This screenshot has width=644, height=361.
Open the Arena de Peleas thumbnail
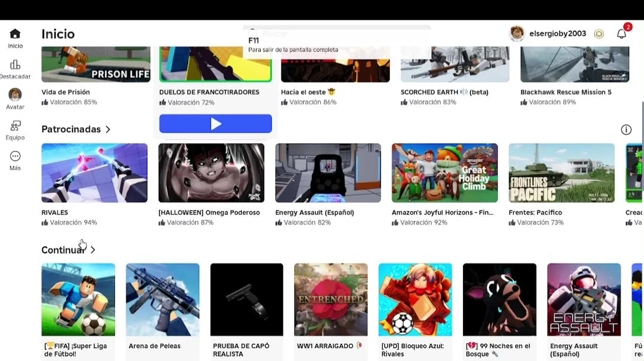pos(163,299)
